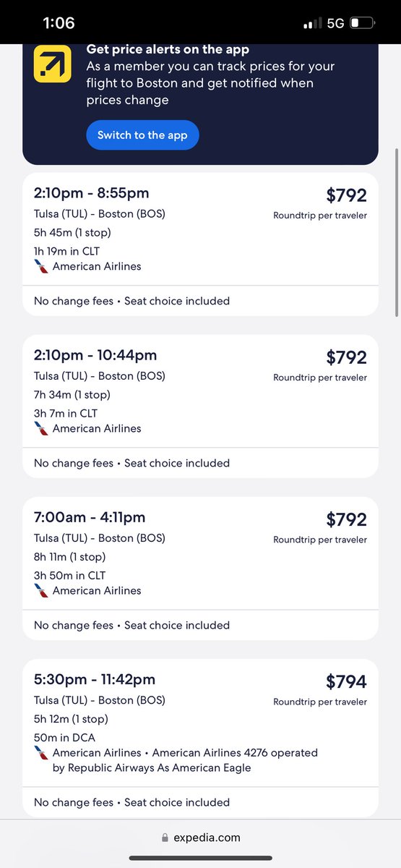
Task: Select the 2:10pm - 10:44pm flight
Action: 200,406
